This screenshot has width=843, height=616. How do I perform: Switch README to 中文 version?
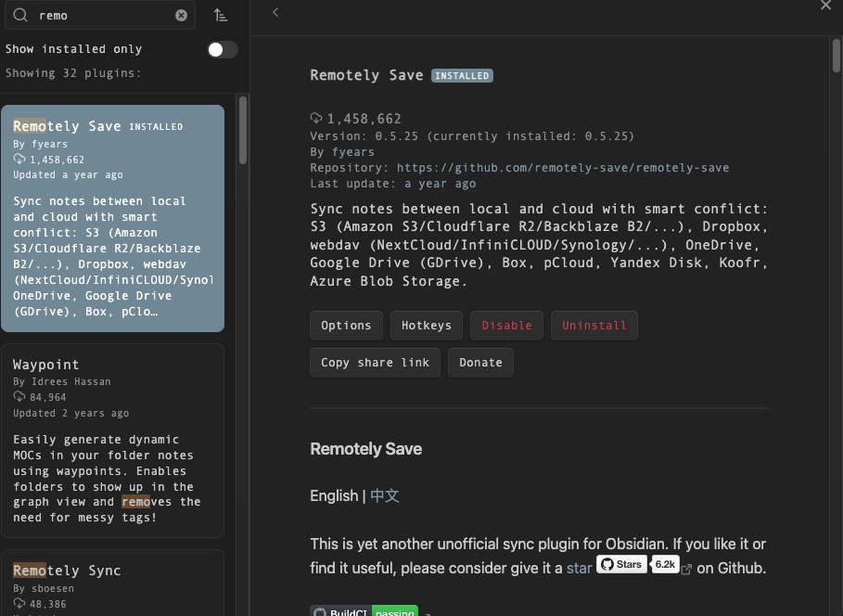click(384, 495)
